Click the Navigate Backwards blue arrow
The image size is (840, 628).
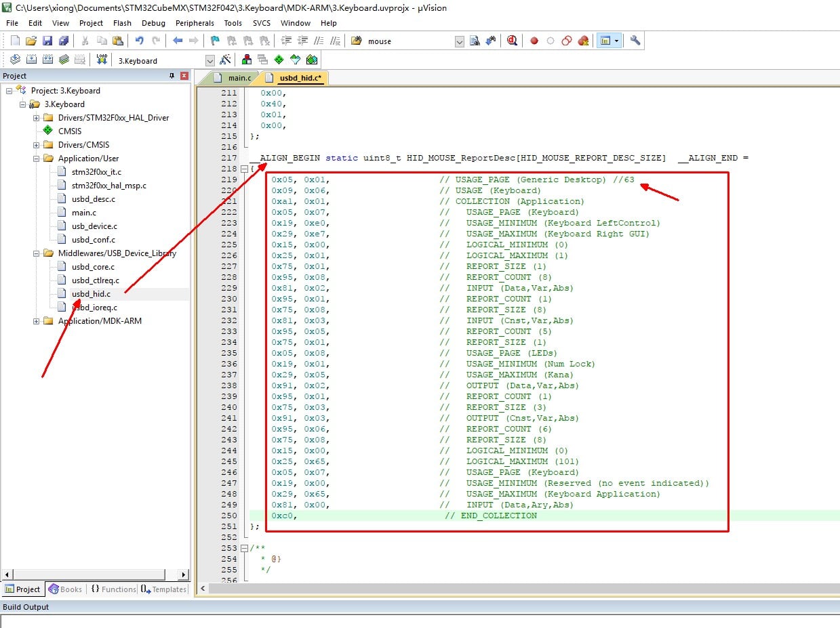178,41
